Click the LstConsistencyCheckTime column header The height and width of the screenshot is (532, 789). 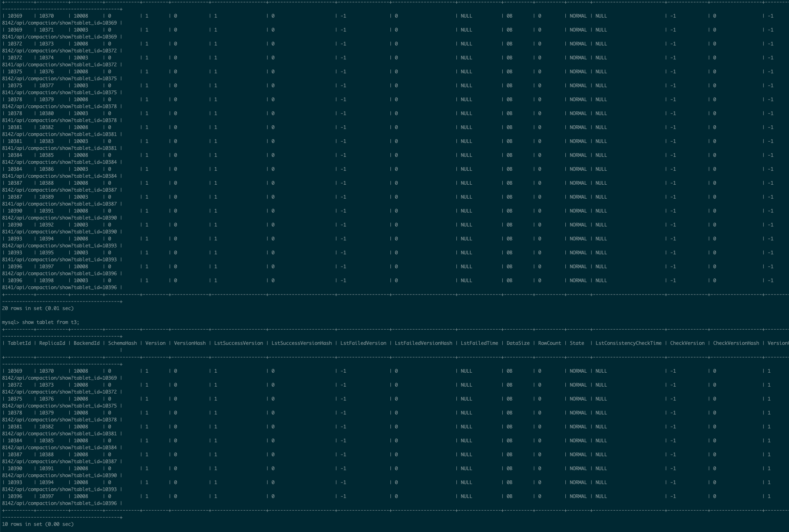point(628,343)
